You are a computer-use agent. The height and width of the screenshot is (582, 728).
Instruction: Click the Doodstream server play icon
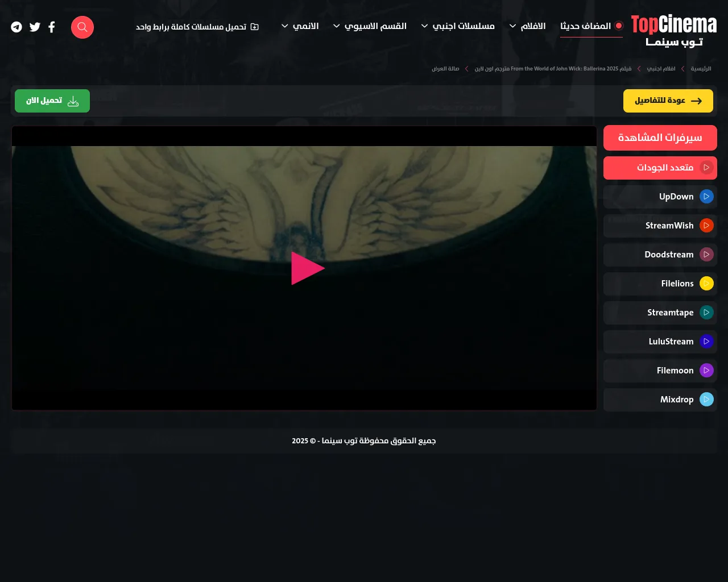(x=706, y=255)
